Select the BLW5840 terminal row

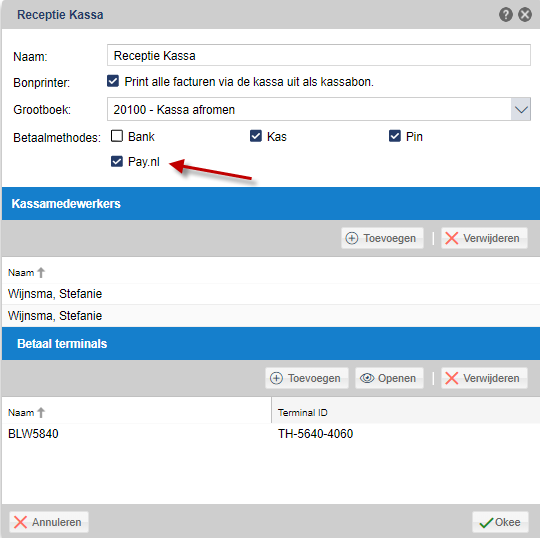point(271,434)
